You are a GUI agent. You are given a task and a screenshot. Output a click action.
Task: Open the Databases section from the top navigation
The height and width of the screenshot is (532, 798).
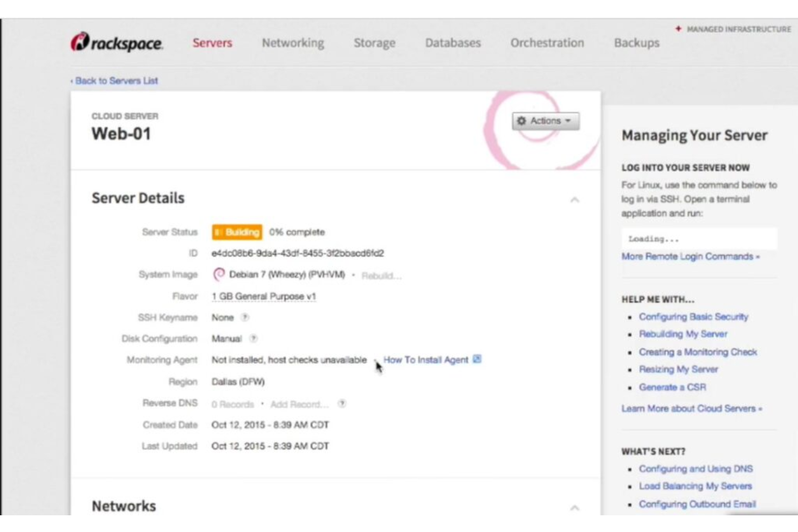(453, 43)
